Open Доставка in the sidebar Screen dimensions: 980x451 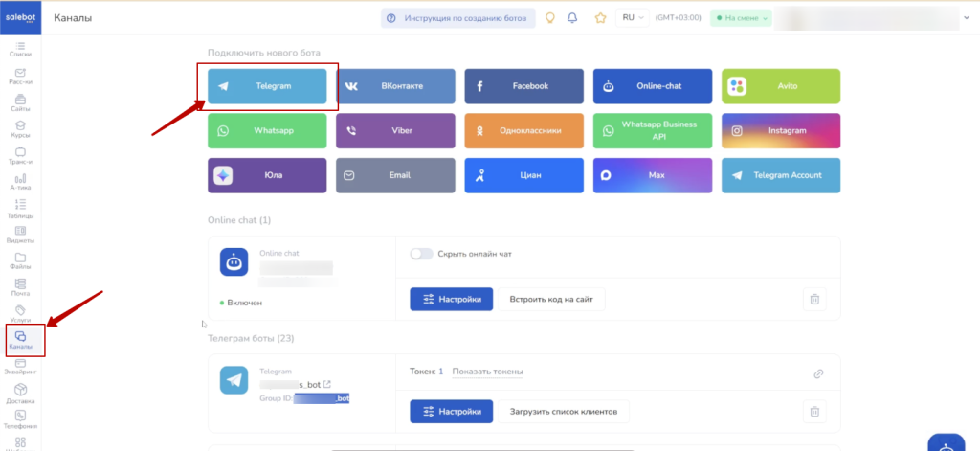(x=21, y=395)
